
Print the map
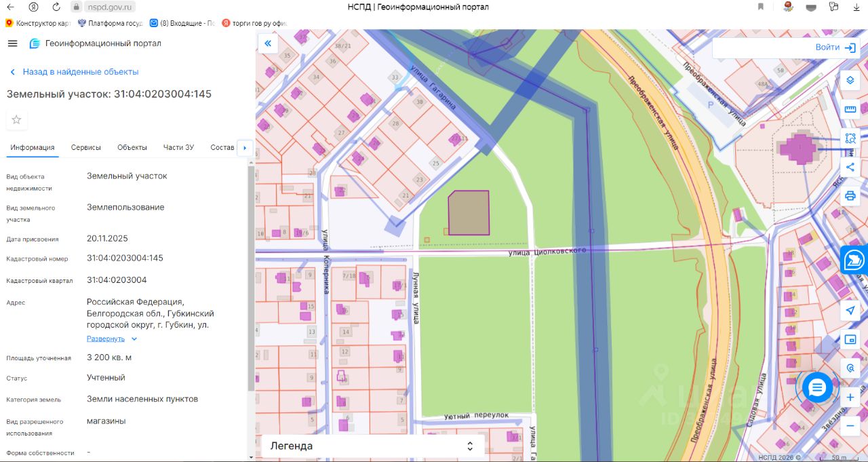850,196
